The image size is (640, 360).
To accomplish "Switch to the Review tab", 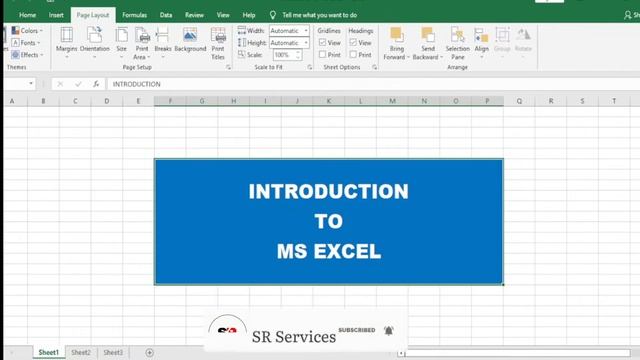I will (x=194, y=15).
